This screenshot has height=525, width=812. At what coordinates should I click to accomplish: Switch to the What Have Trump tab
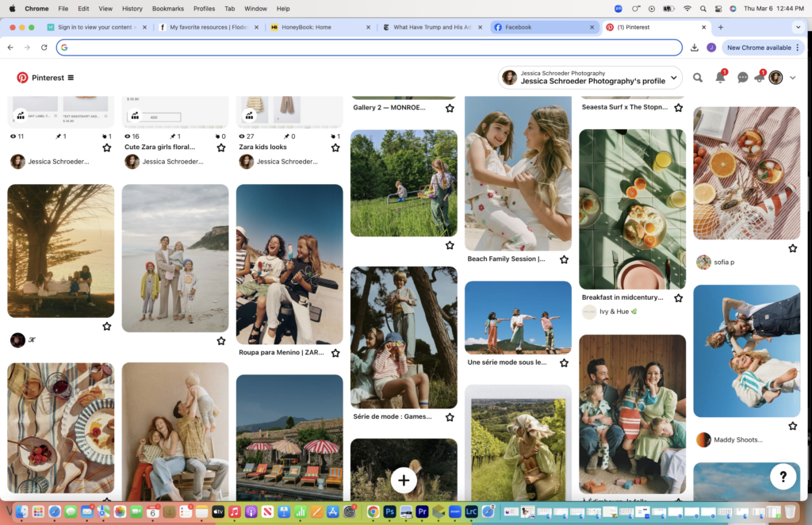coord(431,27)
